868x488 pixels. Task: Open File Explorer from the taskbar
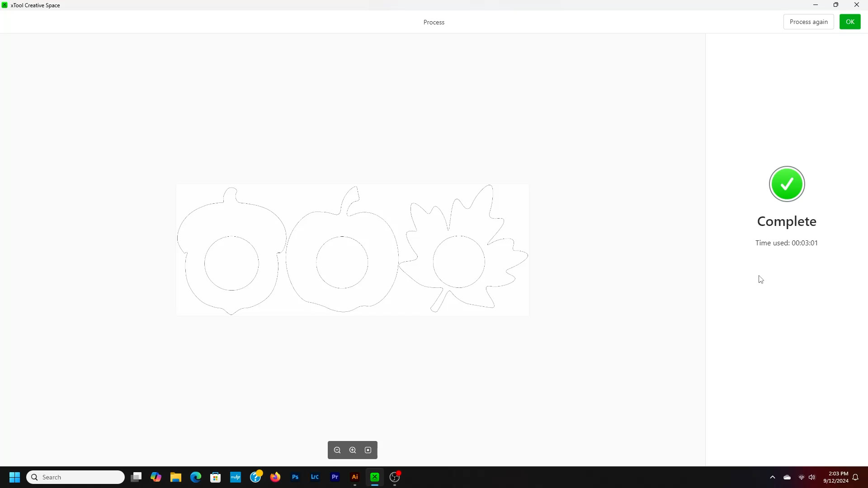click(x=176, y=477)
